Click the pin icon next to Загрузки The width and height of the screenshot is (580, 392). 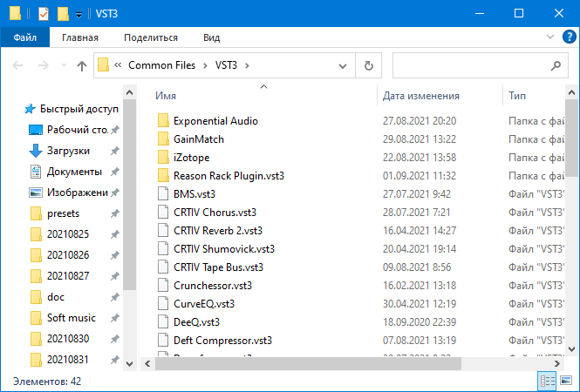coord(115,151)
